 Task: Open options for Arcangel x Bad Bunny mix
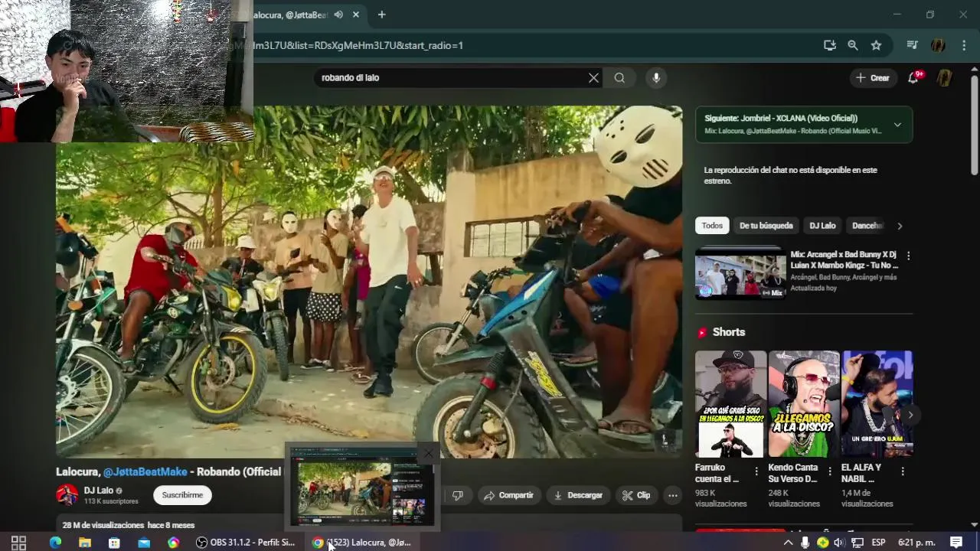point(909,256)
